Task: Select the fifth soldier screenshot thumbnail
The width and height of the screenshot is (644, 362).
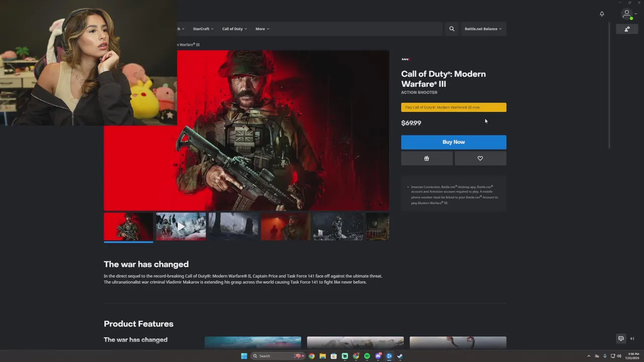Action: pos(338,226)
